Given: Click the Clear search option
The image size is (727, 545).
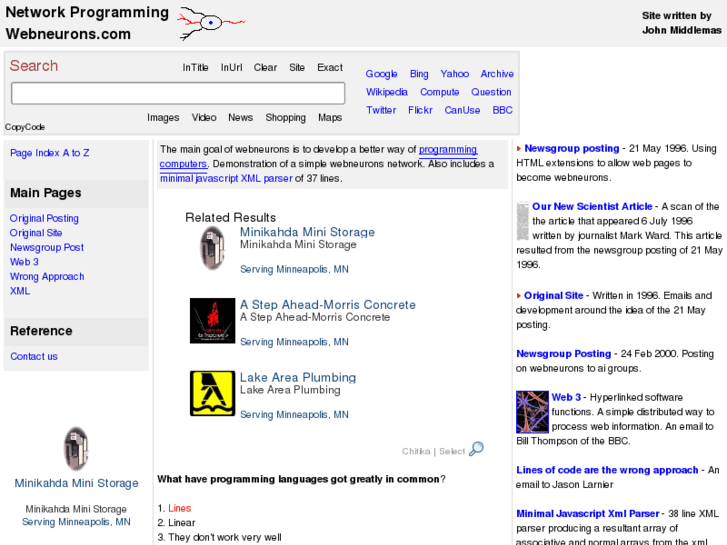Looking at the screenshot, I should pyautogui.click(x=265, y=68).
